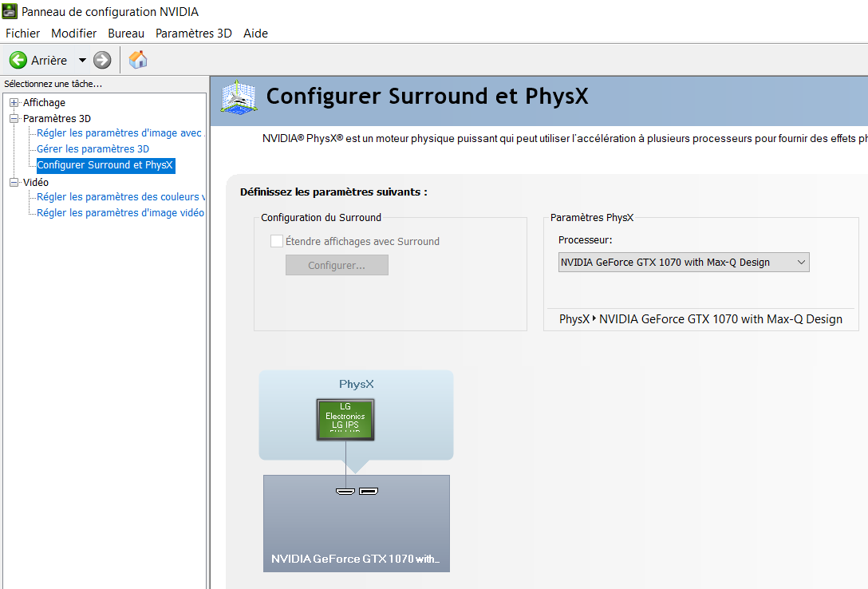
Task: Open the Aide menu
Action: pos(256,34)
